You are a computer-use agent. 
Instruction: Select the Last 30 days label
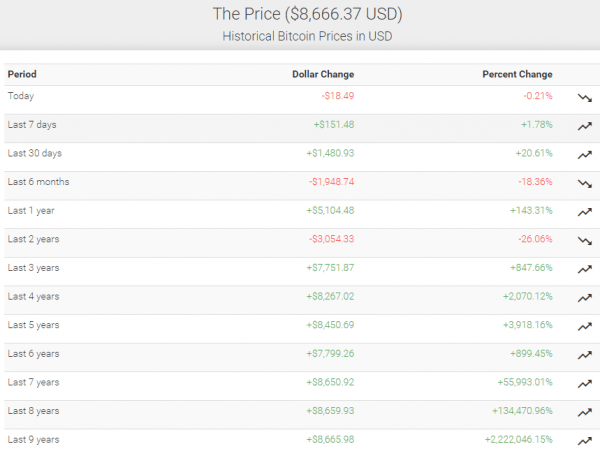pos(34,153)
